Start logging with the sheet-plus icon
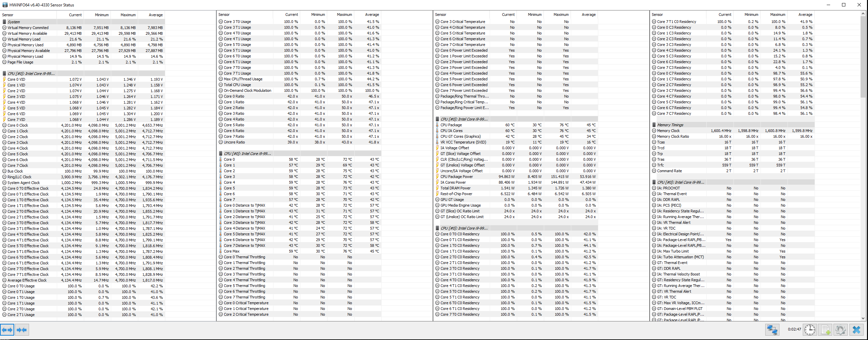The width and height of the screenshot is (868, 340). pyautogui.click(x=825, y=330)
